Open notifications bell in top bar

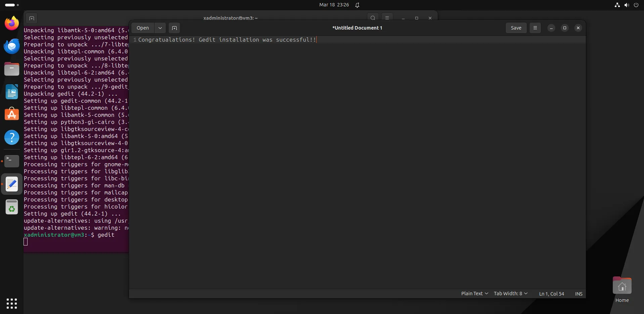point(357,5)
